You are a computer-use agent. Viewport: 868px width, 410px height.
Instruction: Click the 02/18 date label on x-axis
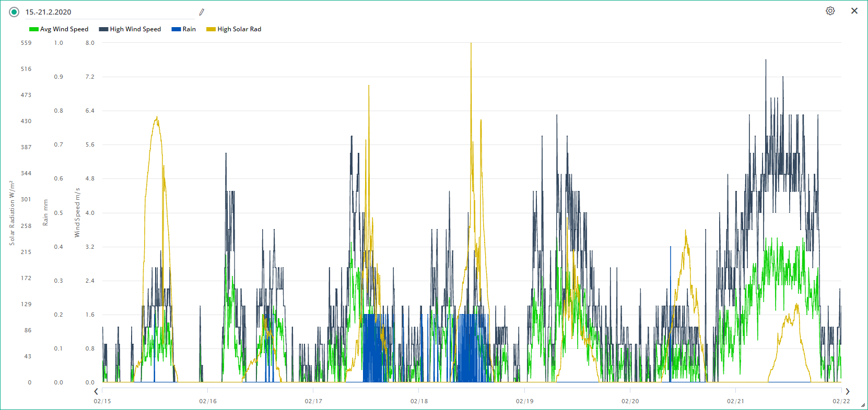tap(419, 401)
